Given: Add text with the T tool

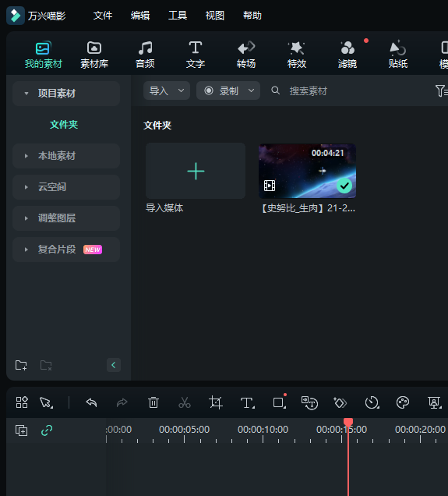Looking at the screenshot, I should click(x=248, y=402).
